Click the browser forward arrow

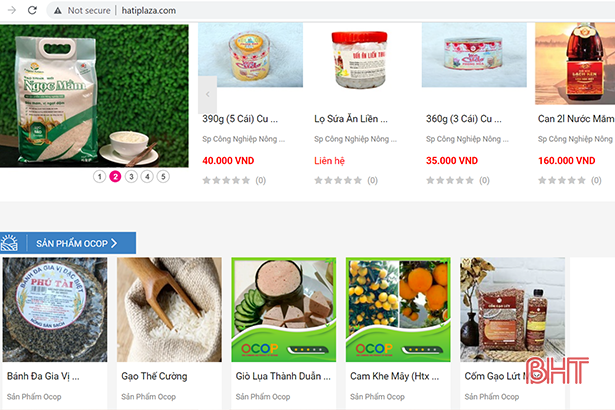12,10
